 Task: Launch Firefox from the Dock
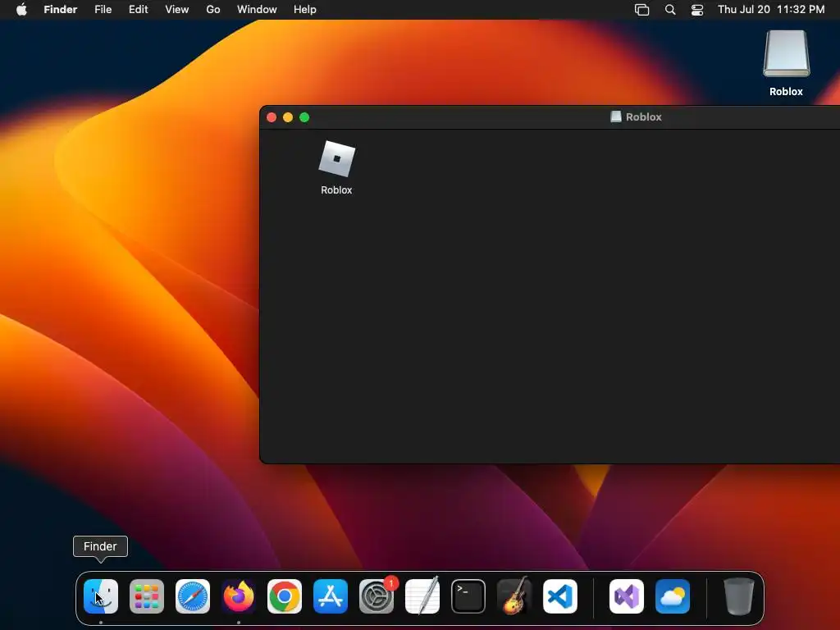click(239, 596)
